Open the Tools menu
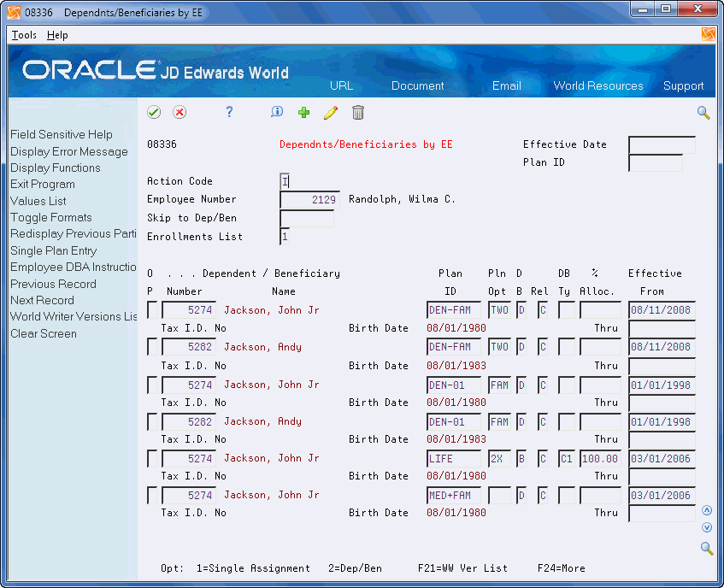 24,35
